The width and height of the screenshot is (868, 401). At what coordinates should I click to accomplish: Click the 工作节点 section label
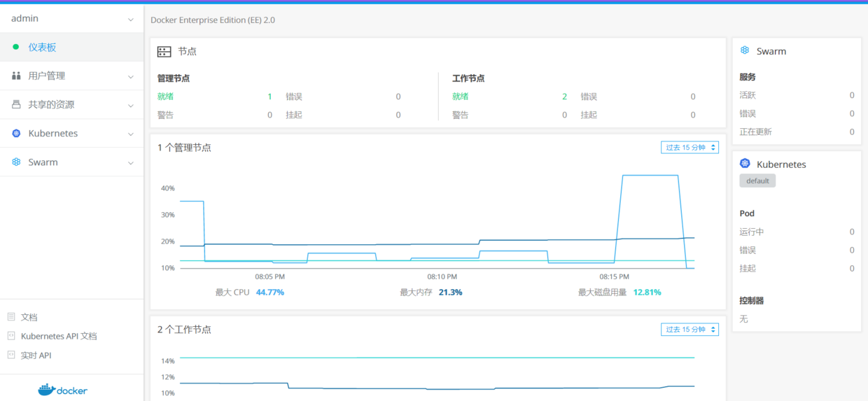[468, 78]
